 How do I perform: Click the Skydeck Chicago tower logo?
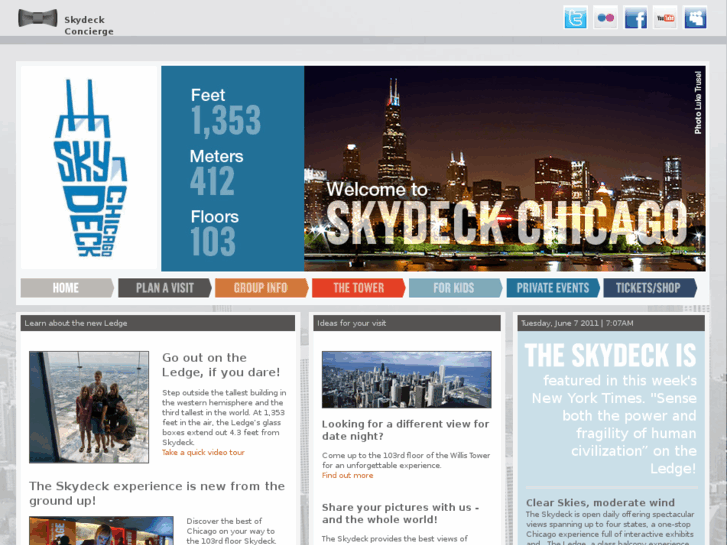point(90,168)
